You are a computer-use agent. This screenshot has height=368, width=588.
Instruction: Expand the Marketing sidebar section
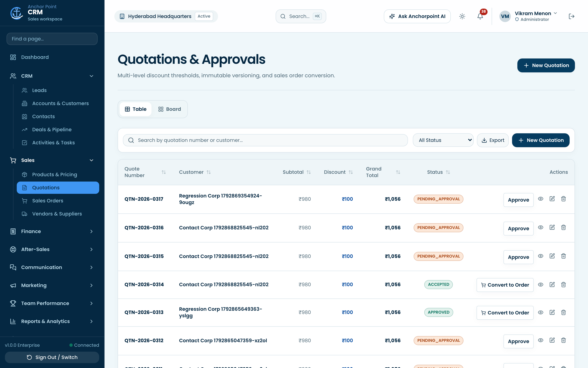tap(52, 285)
